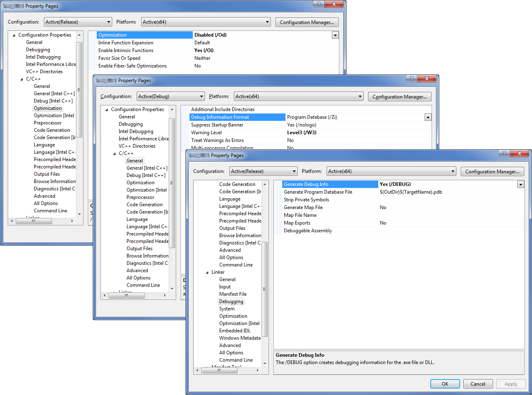Image resolution: width=532 pixels, height=395 pixels.
Task: Click Configuration Manager in the middle Debug window
Action: 399,97
